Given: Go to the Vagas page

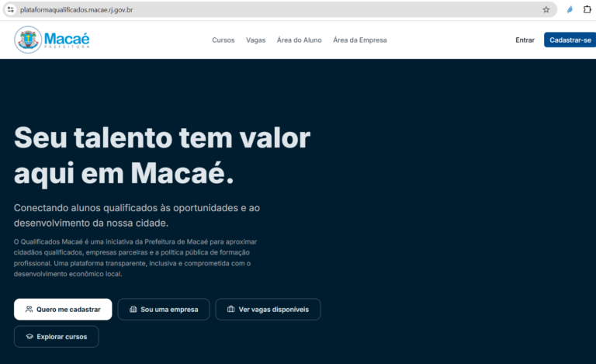Looking at the screenshot, I should coord(255,40).
